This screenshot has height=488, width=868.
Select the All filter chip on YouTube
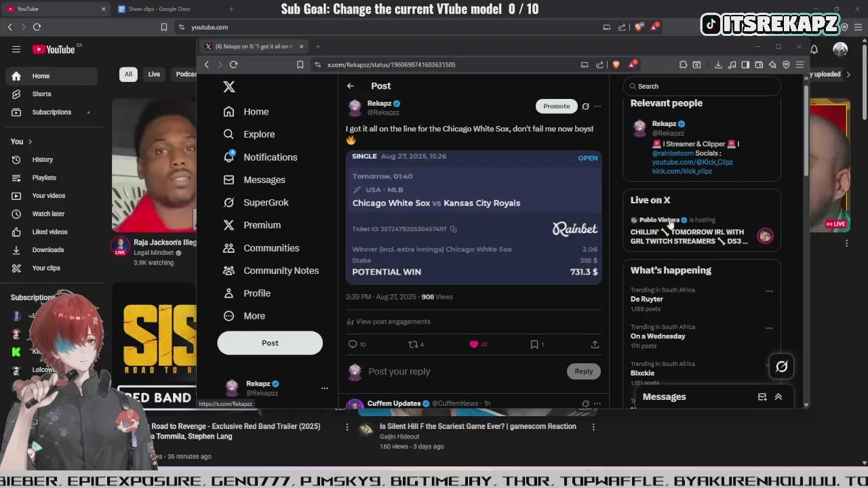pos(128,75)
